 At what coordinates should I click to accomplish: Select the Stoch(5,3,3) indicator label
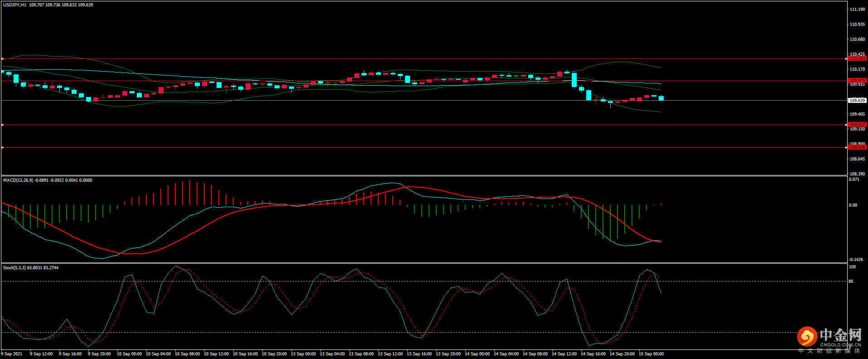pyautogui.click(x=15, y=268)
